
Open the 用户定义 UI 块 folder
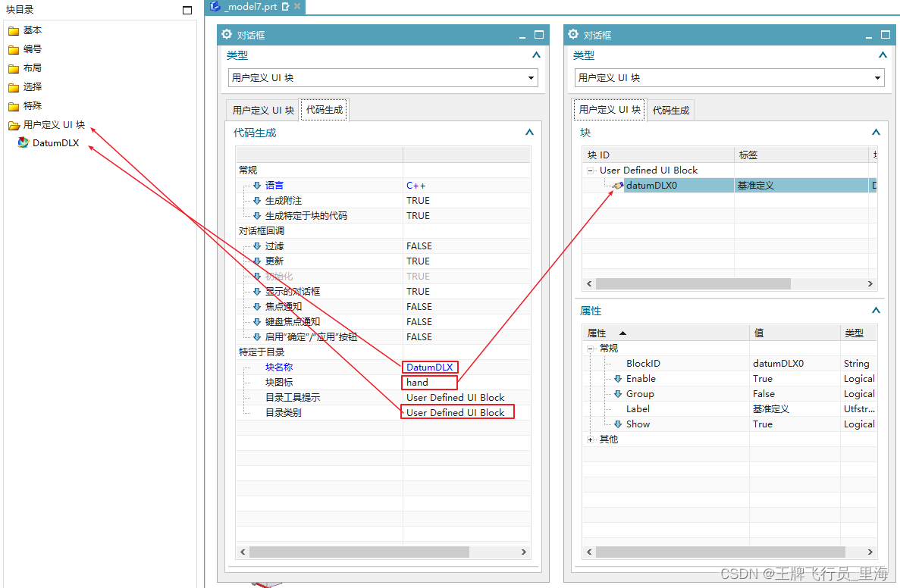tap(47, 124)
